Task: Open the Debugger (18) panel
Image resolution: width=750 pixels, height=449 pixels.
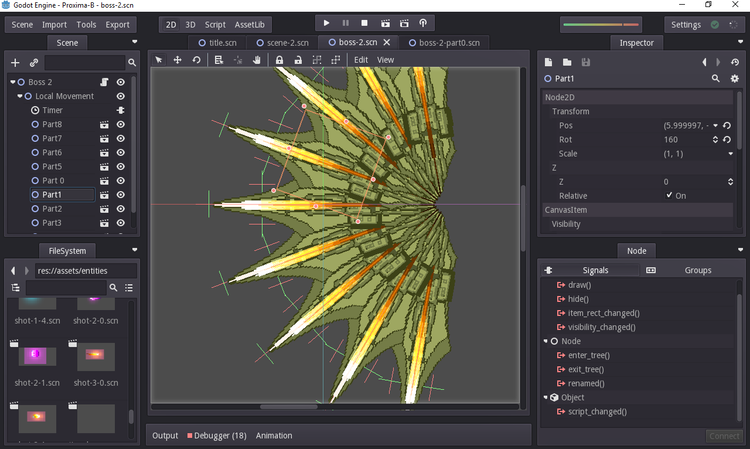Action: click(217, 436)
